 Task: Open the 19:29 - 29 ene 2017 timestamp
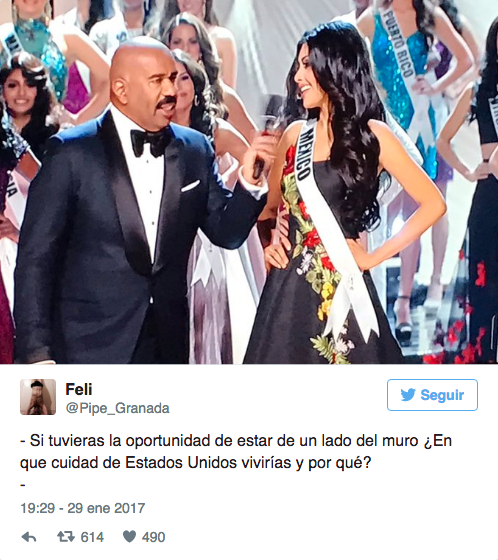(x=83, y=508)
